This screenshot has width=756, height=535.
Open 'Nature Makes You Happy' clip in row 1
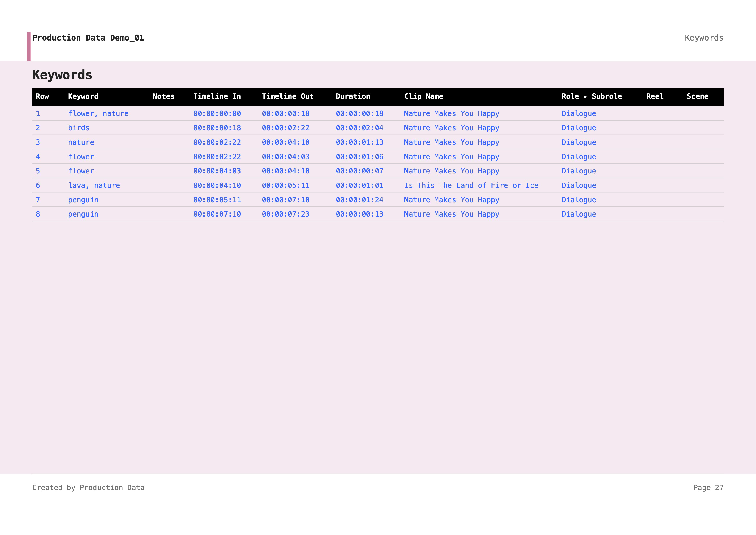(452, 114)
